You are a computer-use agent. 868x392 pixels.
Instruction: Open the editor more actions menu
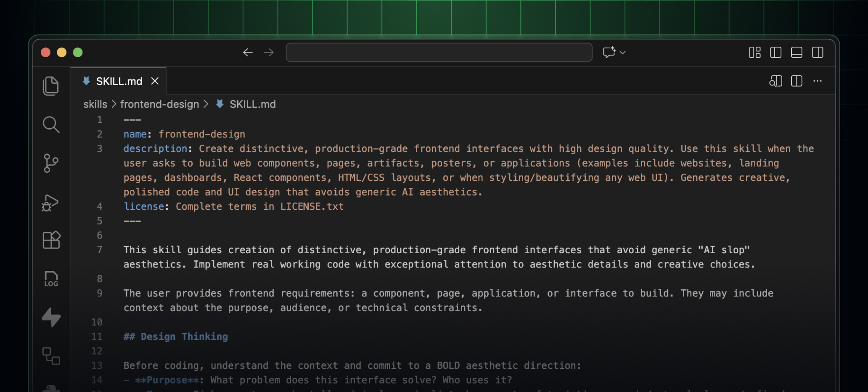[x=818, y=81]
